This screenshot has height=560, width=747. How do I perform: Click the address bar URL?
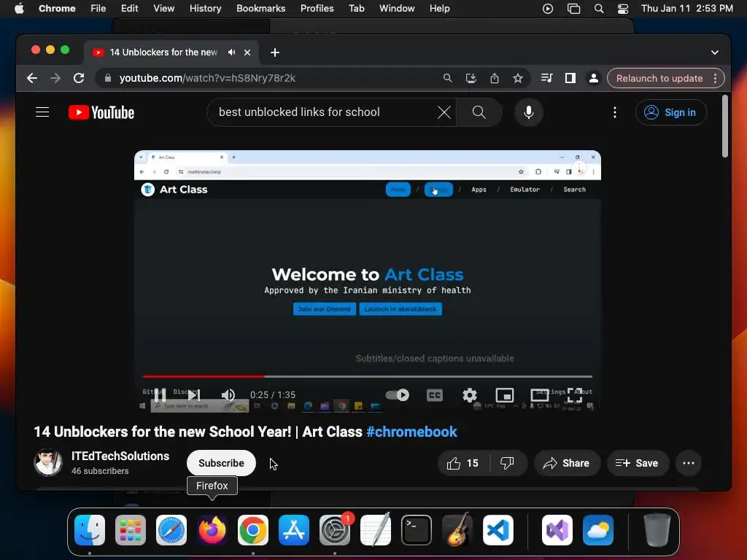(207, 78)
